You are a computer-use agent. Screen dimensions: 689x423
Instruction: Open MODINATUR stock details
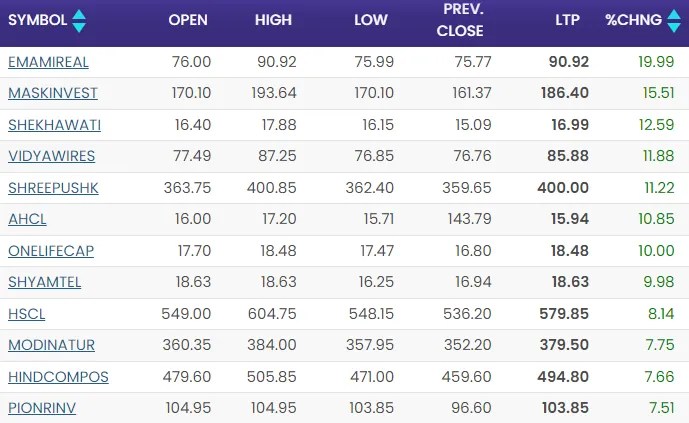coord(51,345)
